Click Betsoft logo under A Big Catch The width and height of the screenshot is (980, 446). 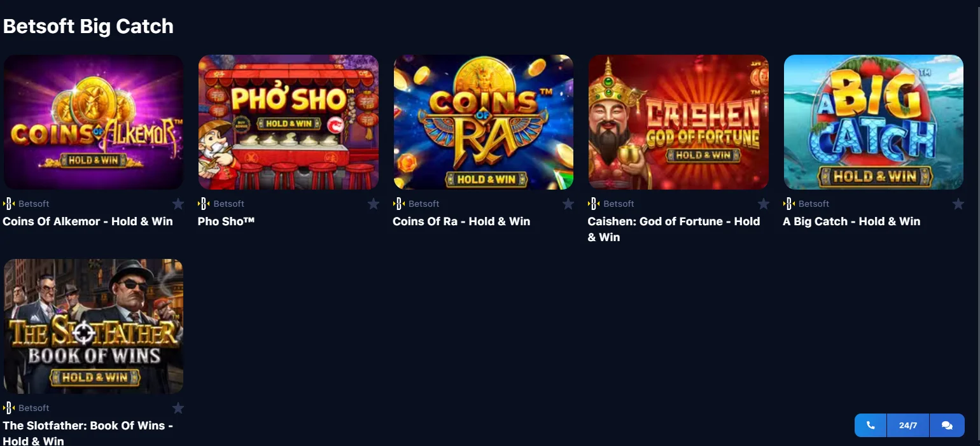pos(789,204)
